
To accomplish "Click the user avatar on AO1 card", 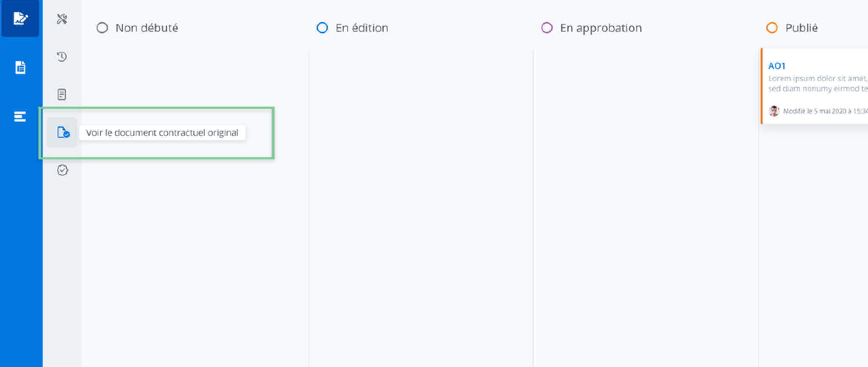I will tap(774, 111).
